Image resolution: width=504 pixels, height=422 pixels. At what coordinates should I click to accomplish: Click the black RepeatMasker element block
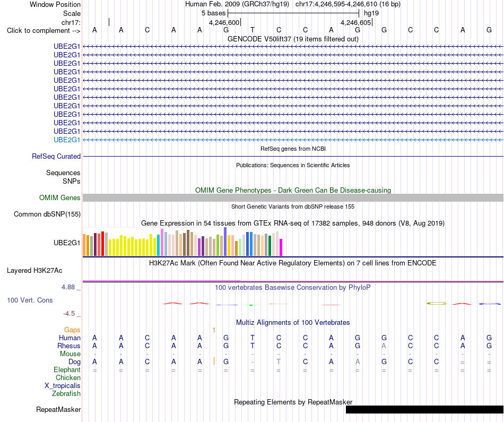pos(424,409)
